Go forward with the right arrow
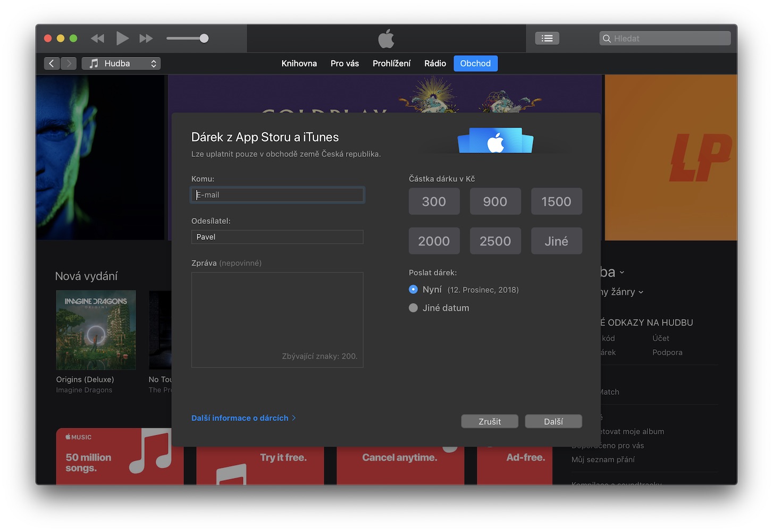This screenshot has height=532, width=773. [x=69, y=63]
